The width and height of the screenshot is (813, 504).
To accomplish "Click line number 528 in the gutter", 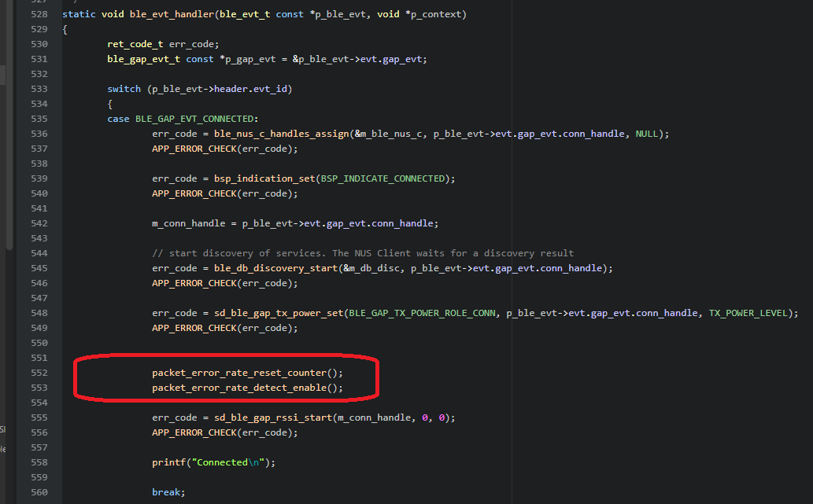I will tap(39, 14).
